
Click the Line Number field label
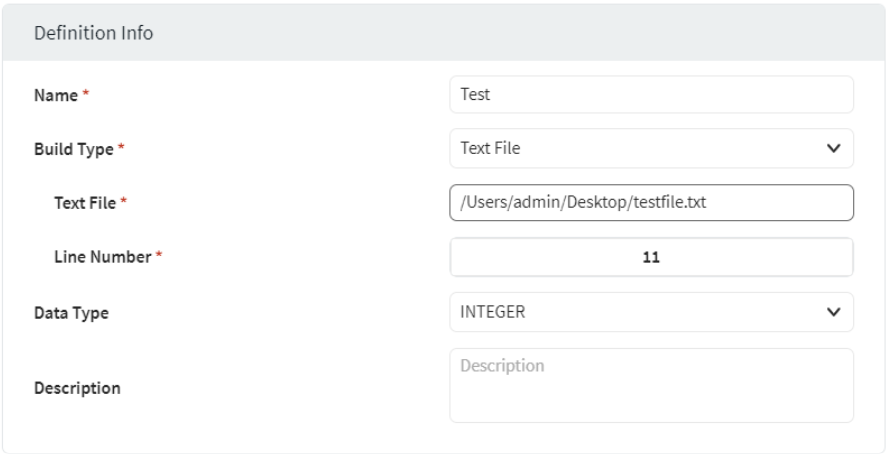(x=101, y=258)
